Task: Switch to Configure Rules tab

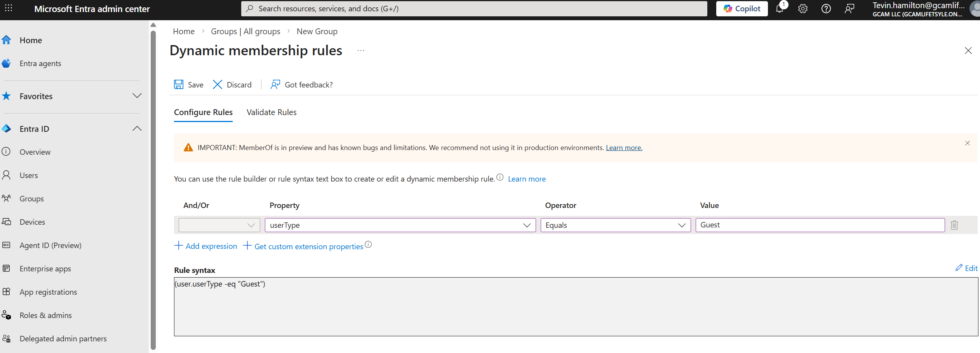Action: click(203, 112)
